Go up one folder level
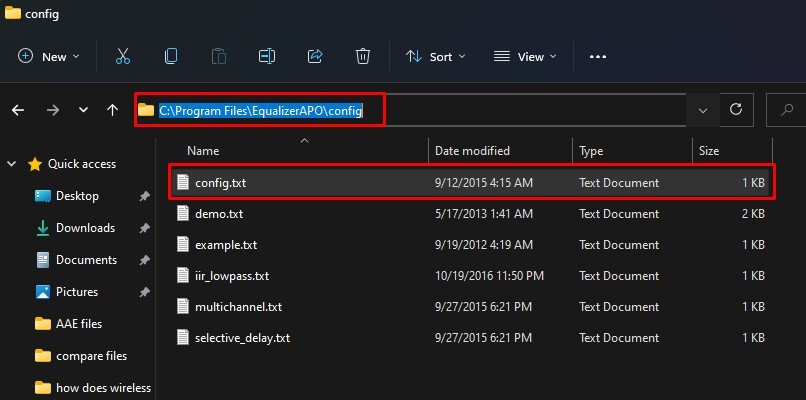 pos(113,110)
